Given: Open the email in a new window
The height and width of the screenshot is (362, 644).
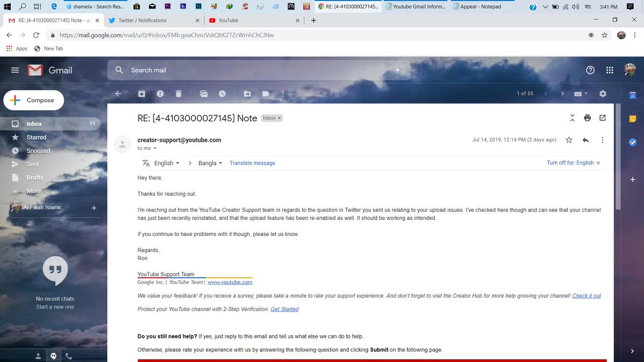Looking at the screenshot, I should coord(603,118).
